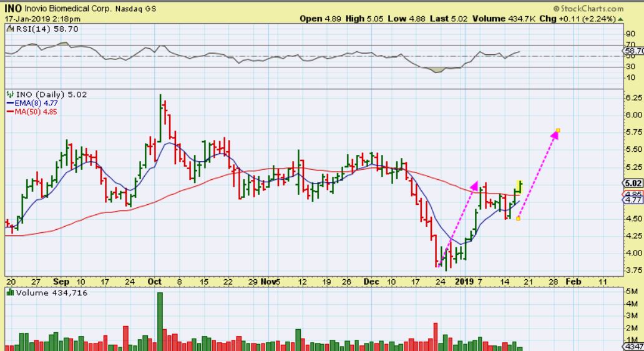Click the High 5.05 value

pyautogui.click(x=364, y=19)
